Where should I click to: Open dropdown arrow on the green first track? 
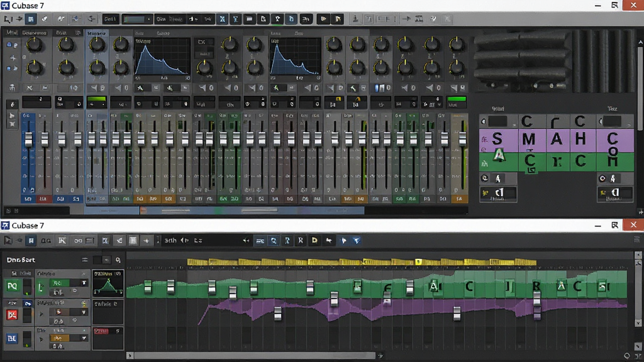tap(84, 283)
